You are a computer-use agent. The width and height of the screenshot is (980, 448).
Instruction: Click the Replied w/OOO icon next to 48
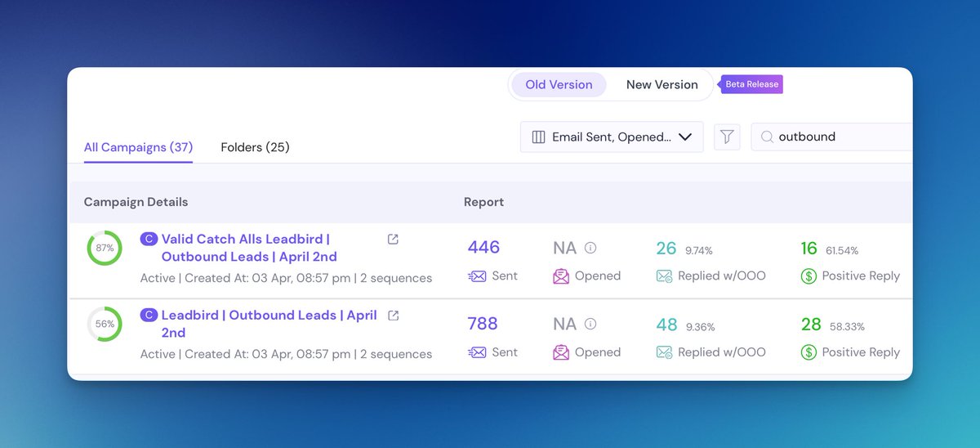coord(664,352)
